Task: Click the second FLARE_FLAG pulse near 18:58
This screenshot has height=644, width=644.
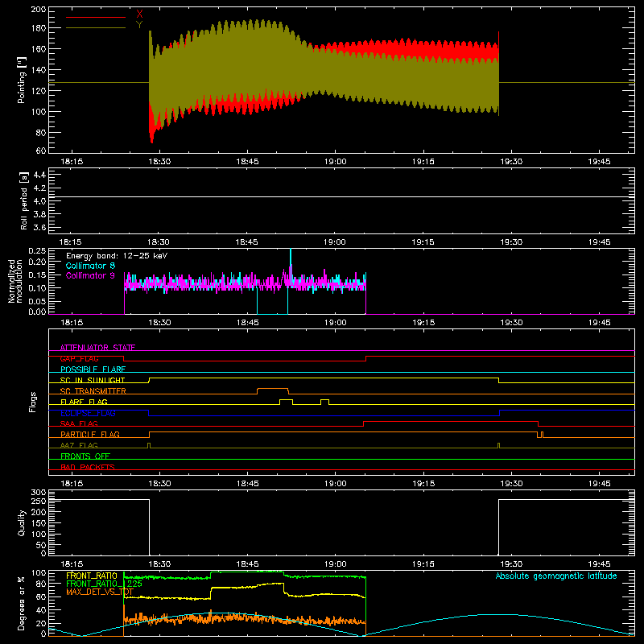Action: click(325, 400)
